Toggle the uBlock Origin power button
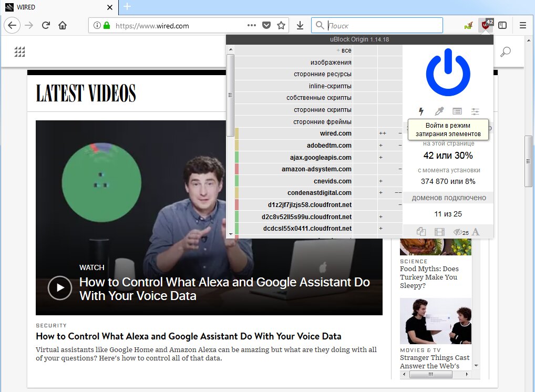The width and height of the screenshot is (535, 392). [448, 73]
